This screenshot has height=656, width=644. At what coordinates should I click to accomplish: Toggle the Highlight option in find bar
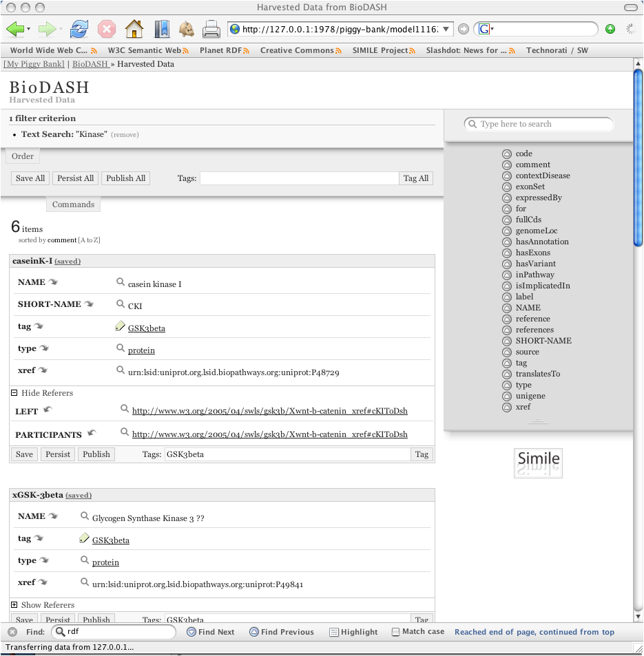[353, 632]
